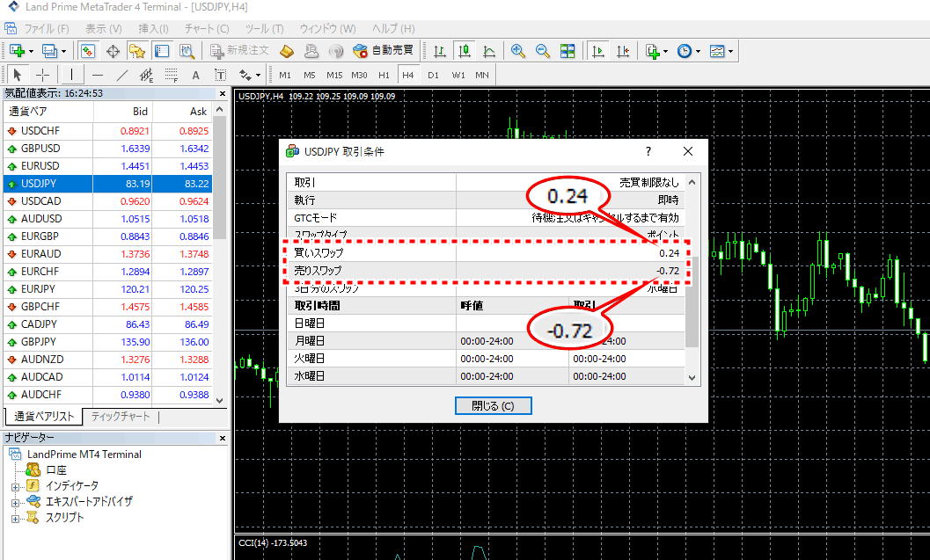Open the new chart icon
The height and width of the screenshot is (560, 930).
pos(17,51)
